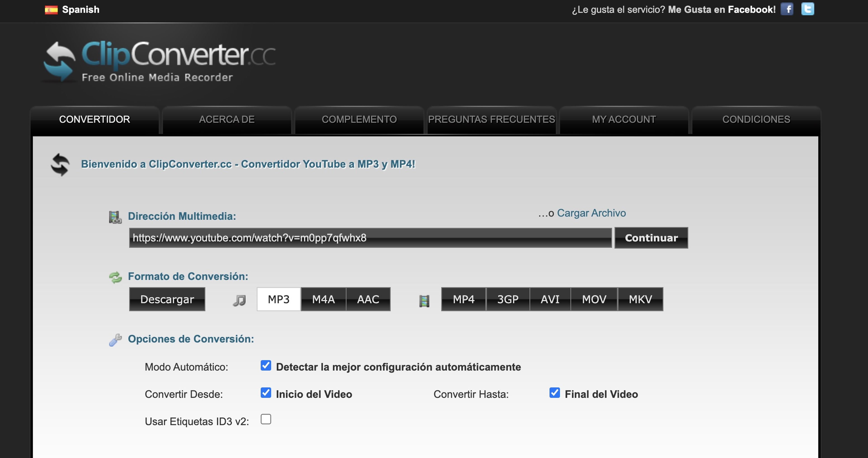The image size is (868, 458).
Task: Toggle the Inicio del Video checkbox
Action: (x=266, y=393)
